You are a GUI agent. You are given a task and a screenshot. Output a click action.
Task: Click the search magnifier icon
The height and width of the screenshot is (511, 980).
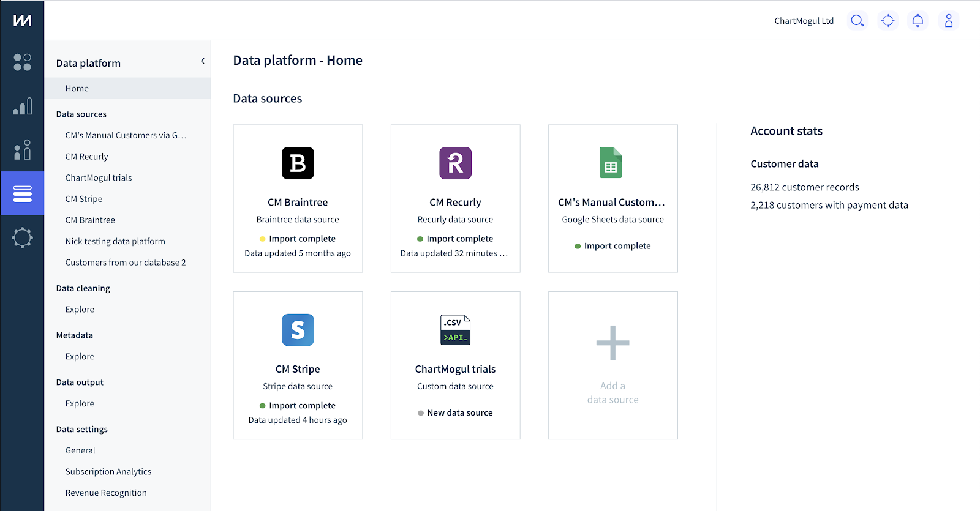pos(857,21)
